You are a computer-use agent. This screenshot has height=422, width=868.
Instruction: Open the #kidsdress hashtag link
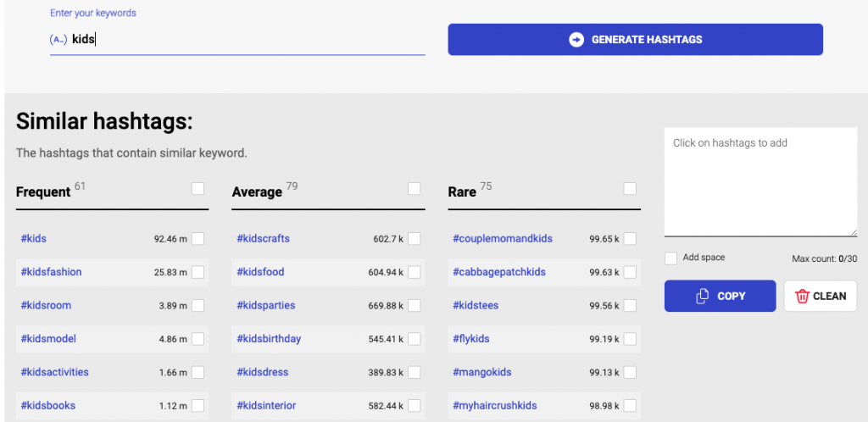263,372
